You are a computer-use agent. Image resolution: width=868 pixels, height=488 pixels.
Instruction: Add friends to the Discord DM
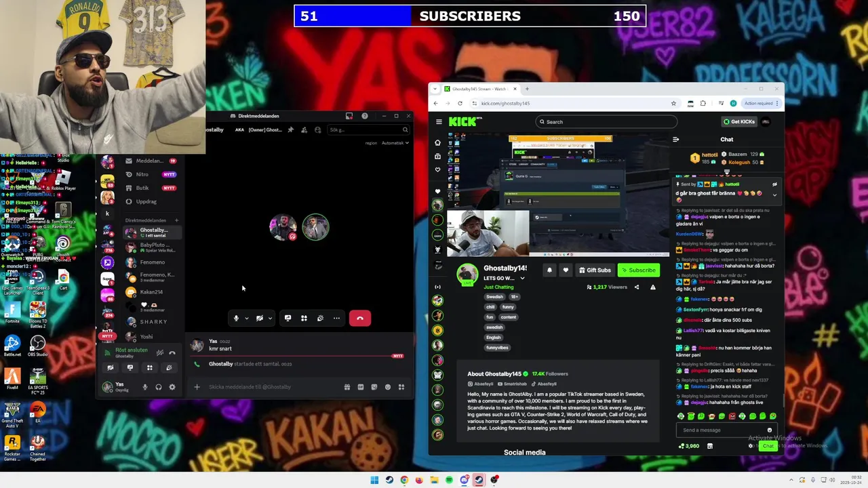[x=304, y=129]
